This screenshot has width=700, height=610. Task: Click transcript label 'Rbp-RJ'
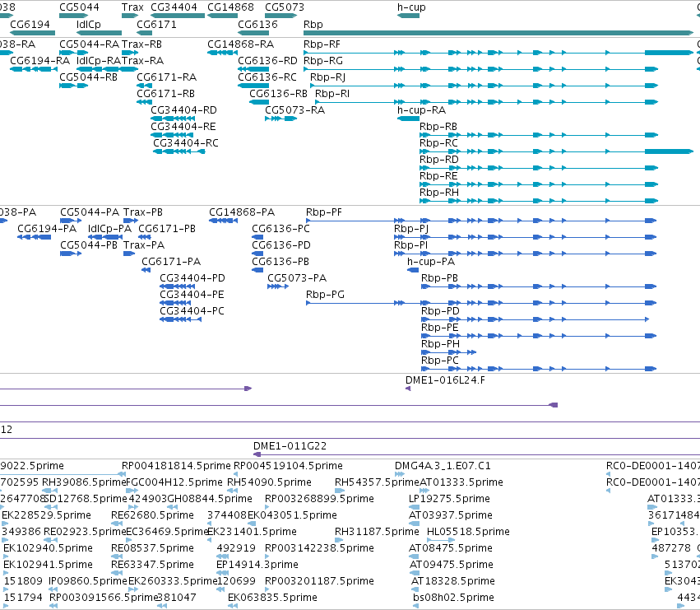pyautogui.click(x=327, y=77)
